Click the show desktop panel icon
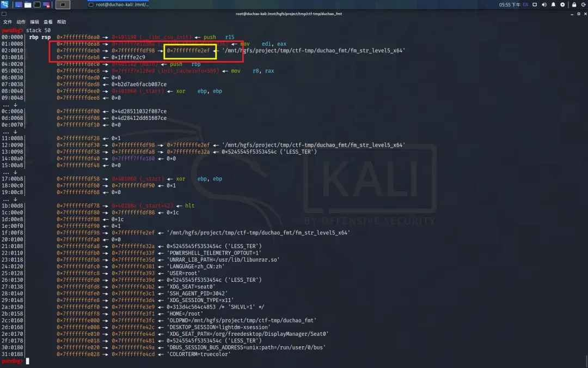588x368 pixels. [x=19, y=5]
